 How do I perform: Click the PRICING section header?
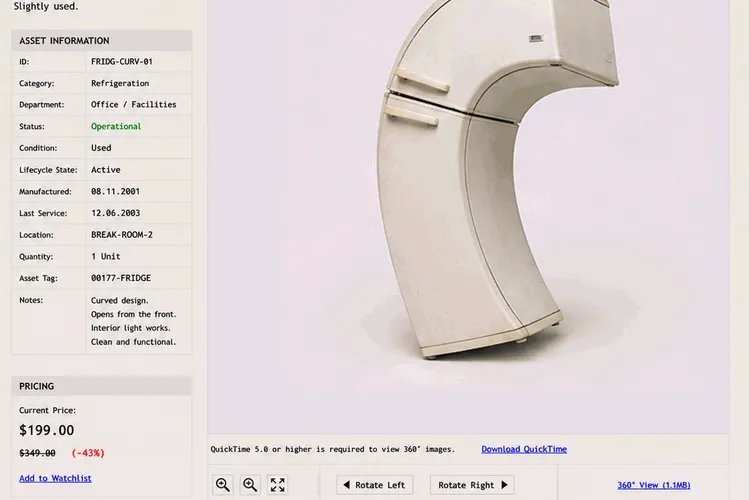pyautogui.click(x=102, y=386)
